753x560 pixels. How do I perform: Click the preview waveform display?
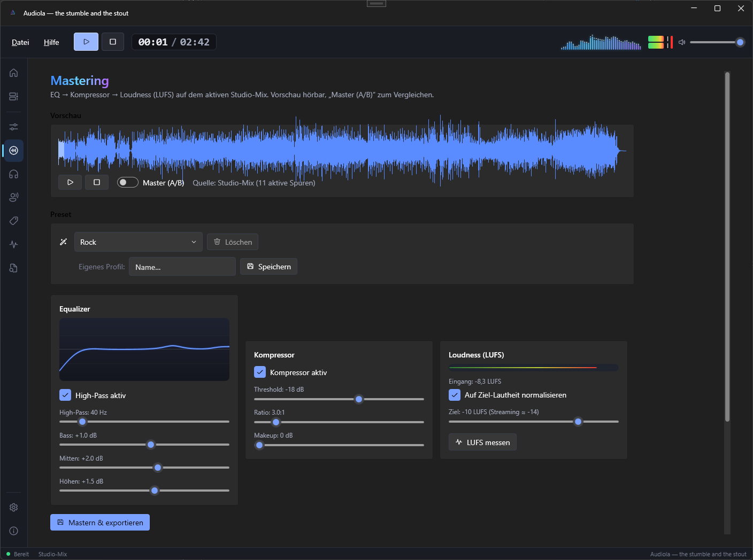[x=342, y=150]
